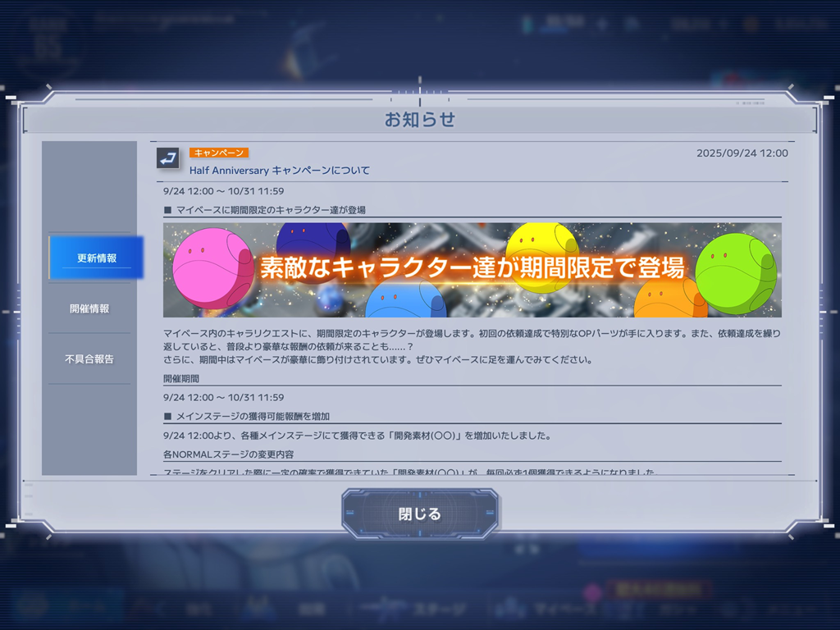Click the 各NORMALステージの変更内容 heading
Image resolution: width=840 pixels, height=630 pixels.
click(x=228, y=454)
